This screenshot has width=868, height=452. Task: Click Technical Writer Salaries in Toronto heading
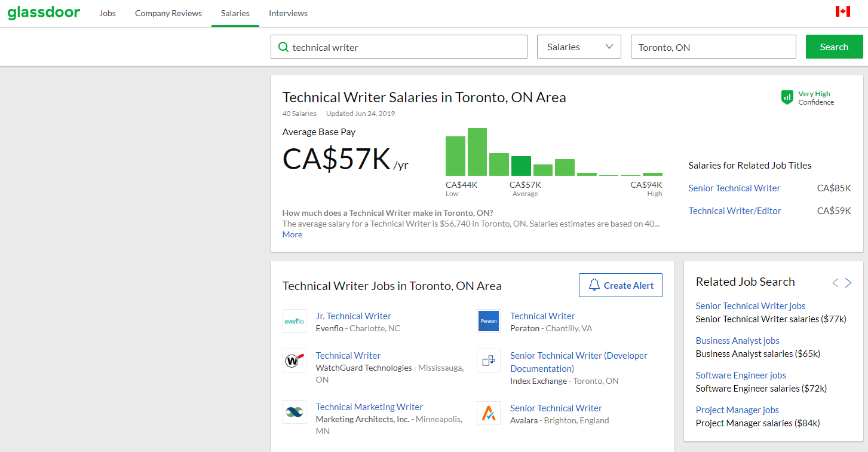point(424,97)
